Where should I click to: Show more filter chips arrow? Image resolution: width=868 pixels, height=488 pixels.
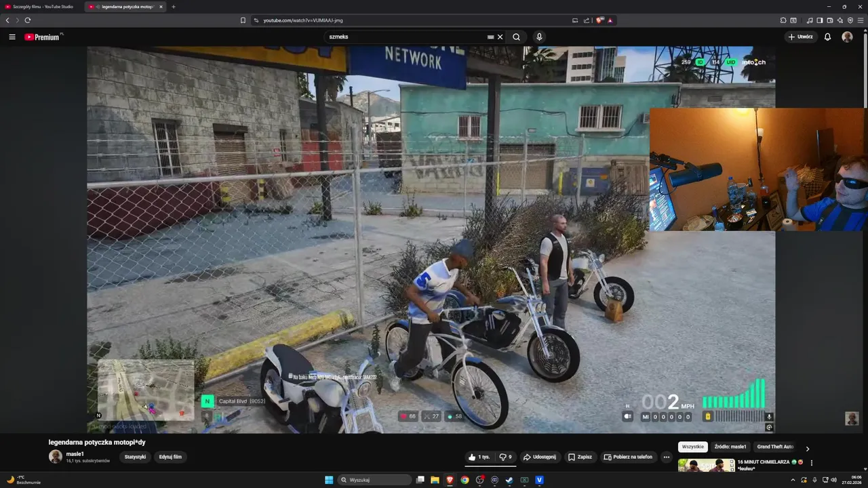click(807, 448)
